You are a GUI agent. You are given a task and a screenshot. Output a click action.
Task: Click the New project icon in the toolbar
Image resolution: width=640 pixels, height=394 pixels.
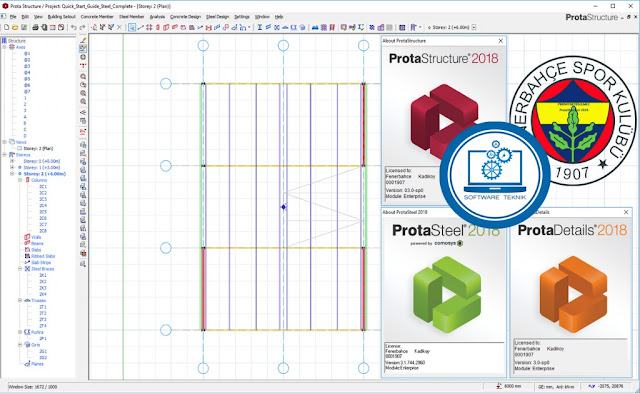click(x=6, y=27)
